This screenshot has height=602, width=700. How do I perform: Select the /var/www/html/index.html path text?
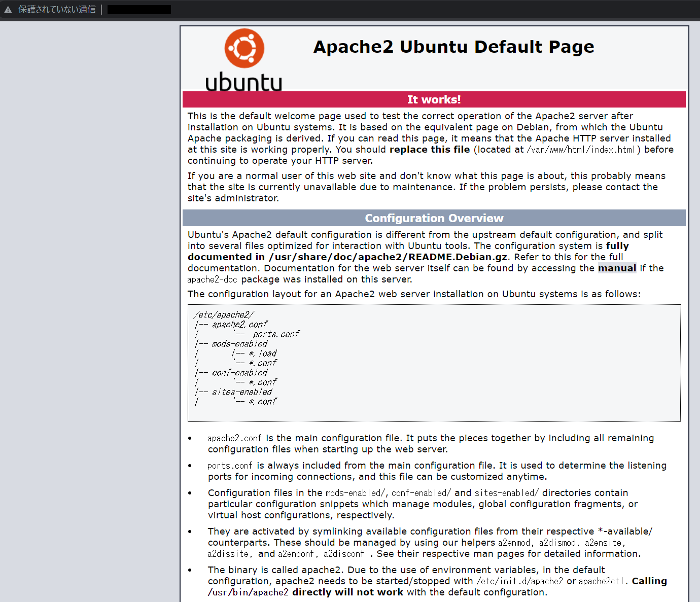point(581,150)
